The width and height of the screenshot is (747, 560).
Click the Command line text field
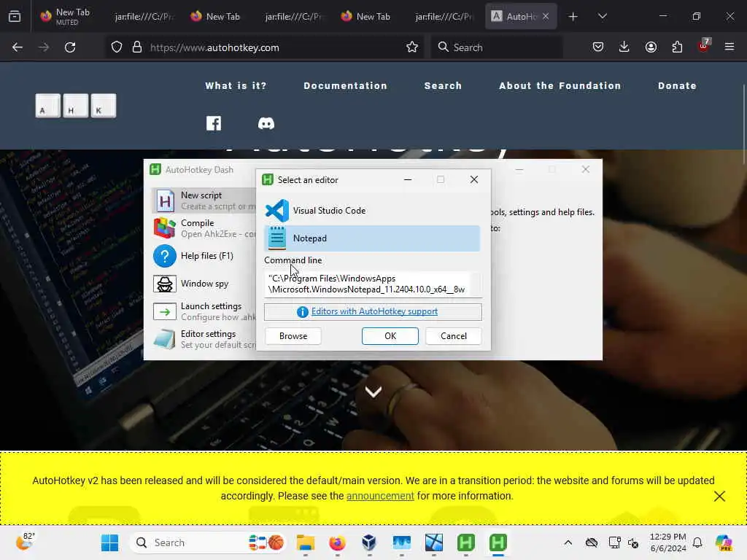tap(373, 284)
